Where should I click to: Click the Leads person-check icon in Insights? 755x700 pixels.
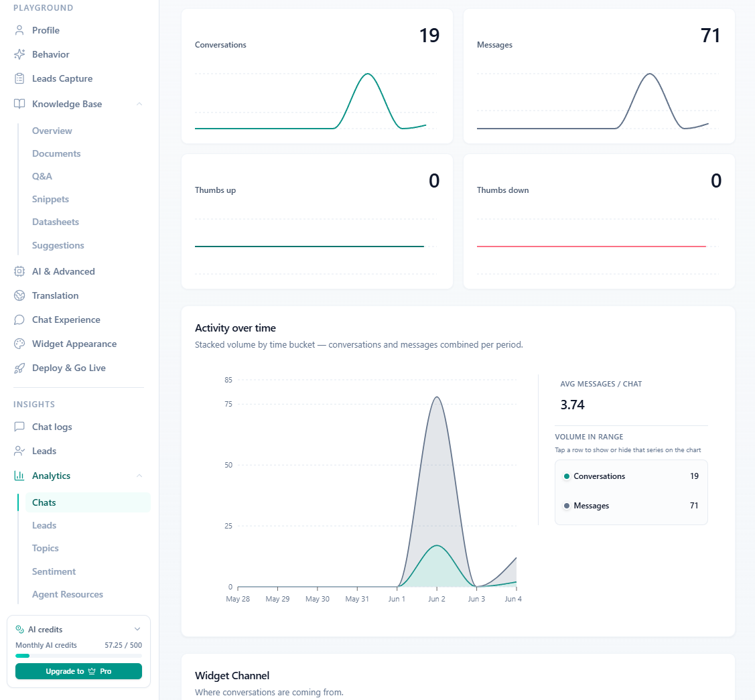[19, 451]
